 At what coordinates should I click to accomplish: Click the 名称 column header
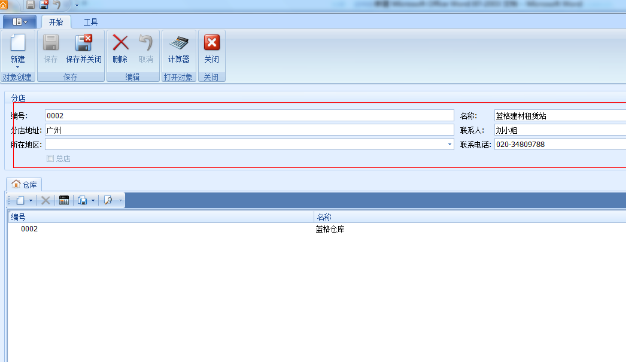pos(470,217)
